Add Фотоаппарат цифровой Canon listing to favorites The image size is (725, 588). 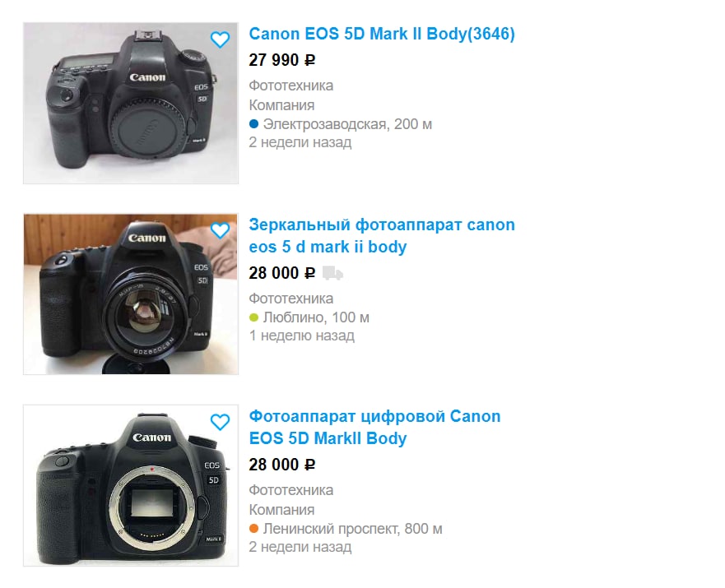click(220, 422)
